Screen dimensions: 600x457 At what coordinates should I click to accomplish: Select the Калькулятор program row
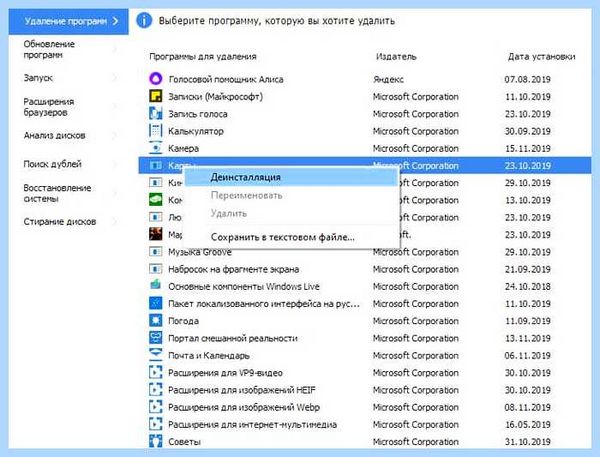(x=365, y=131)
